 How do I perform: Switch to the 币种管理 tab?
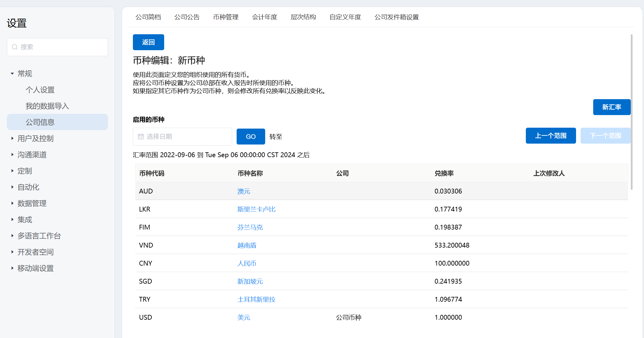225,17
